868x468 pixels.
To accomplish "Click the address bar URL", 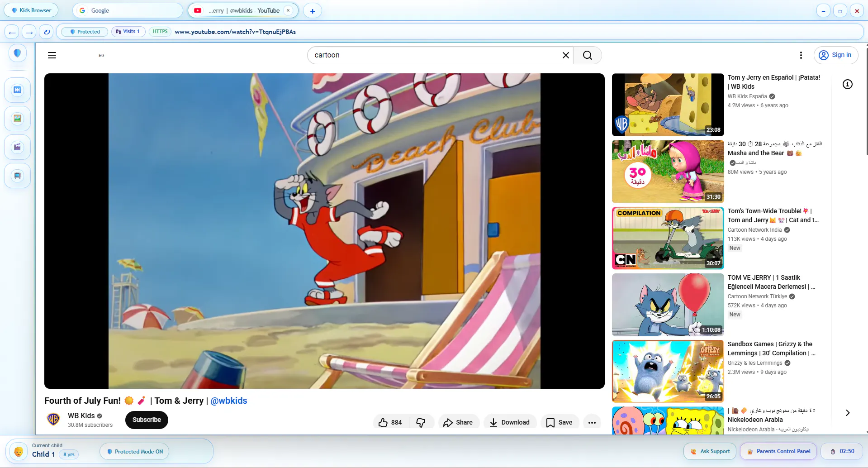I will pos(235,32).
